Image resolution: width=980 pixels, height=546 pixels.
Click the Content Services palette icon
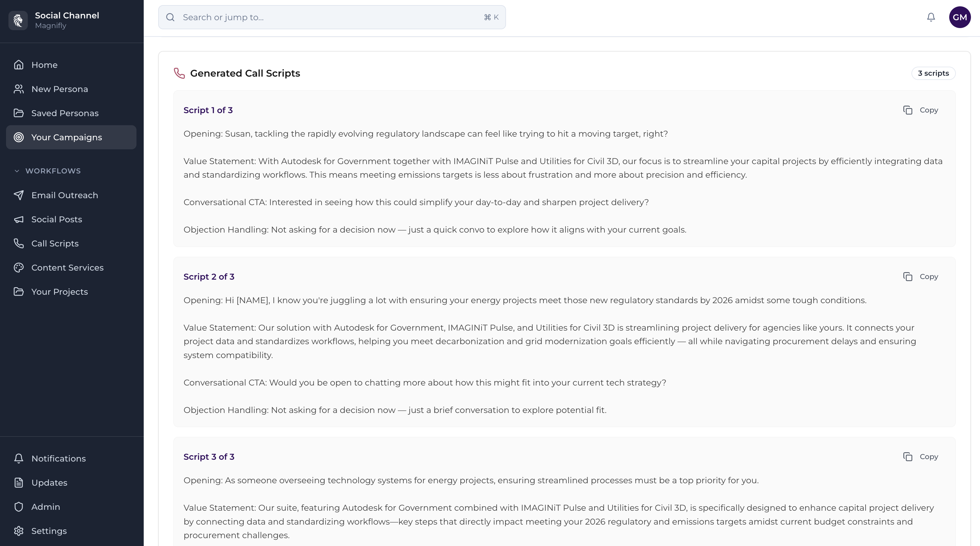coord(19,268)
